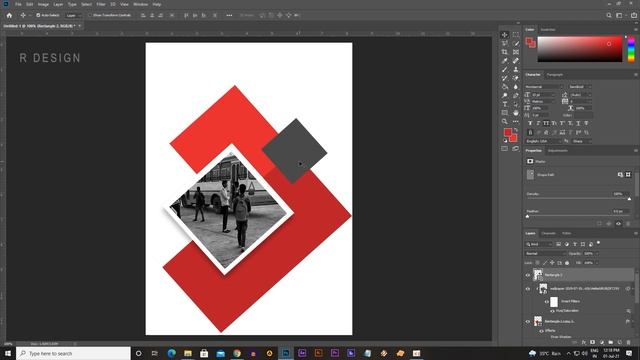Image resolution: width=640 pixels, height=360 pixels.
Task: Swap foreground and background colors arrow
Action: pyautogui.click(x=516, y=130)
